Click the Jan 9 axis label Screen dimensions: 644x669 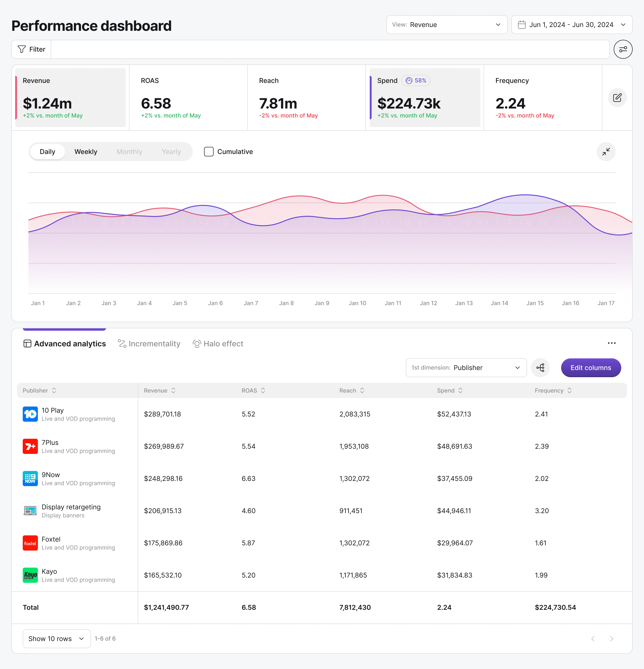[322, 303]
